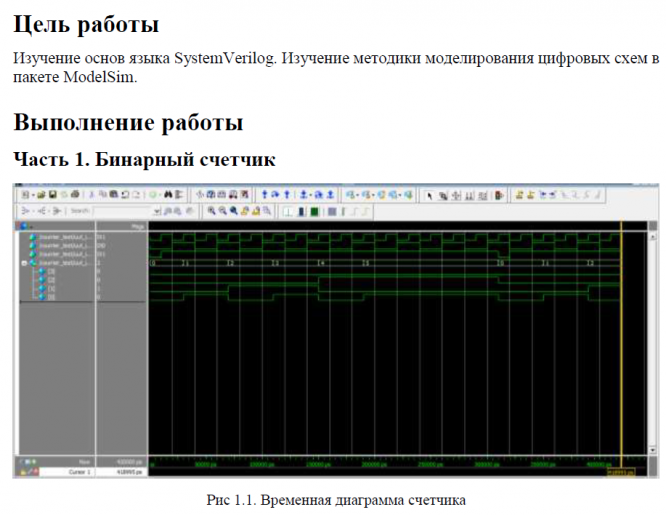This screenshot has height=515, width=666.
Task: Click the Paste icon in toolbar
Action: 114,195
